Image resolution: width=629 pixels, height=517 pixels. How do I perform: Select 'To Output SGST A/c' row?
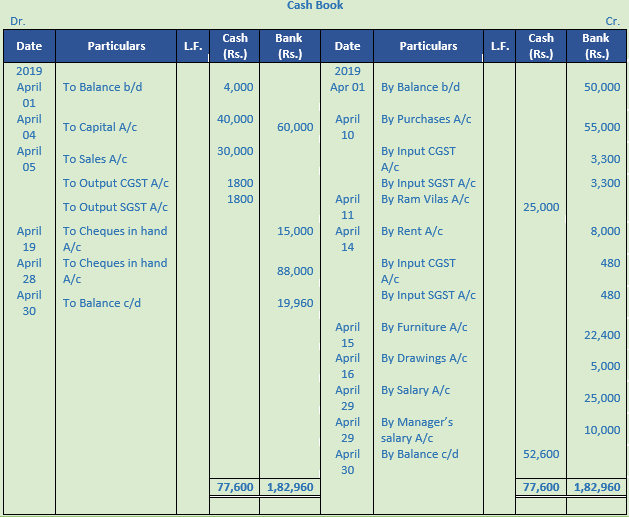tap(115, 207)
